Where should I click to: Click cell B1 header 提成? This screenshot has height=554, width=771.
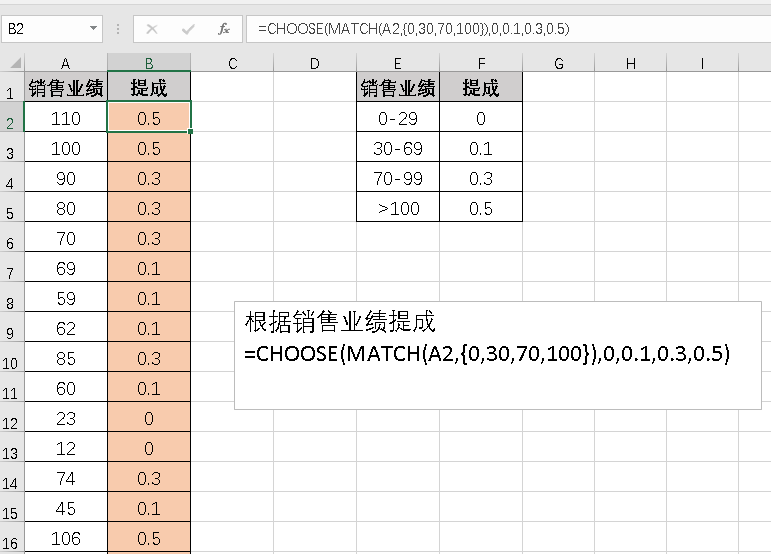point(149,87)
